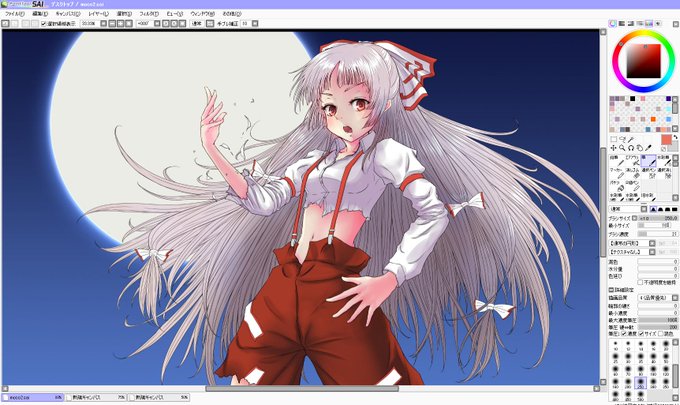Open the drawing quality dropdown (品質優先)
The width and height of the screenshot is (680, 405).
657,298
